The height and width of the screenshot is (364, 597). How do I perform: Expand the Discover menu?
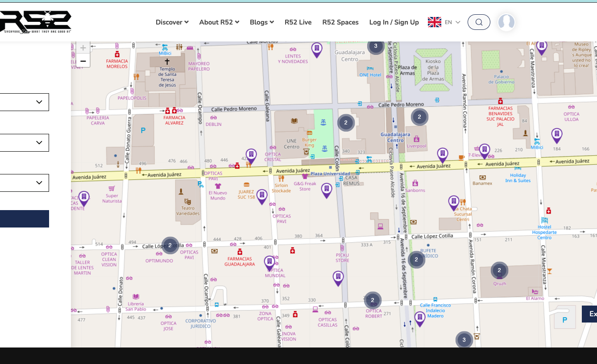[x=172, y=22]
